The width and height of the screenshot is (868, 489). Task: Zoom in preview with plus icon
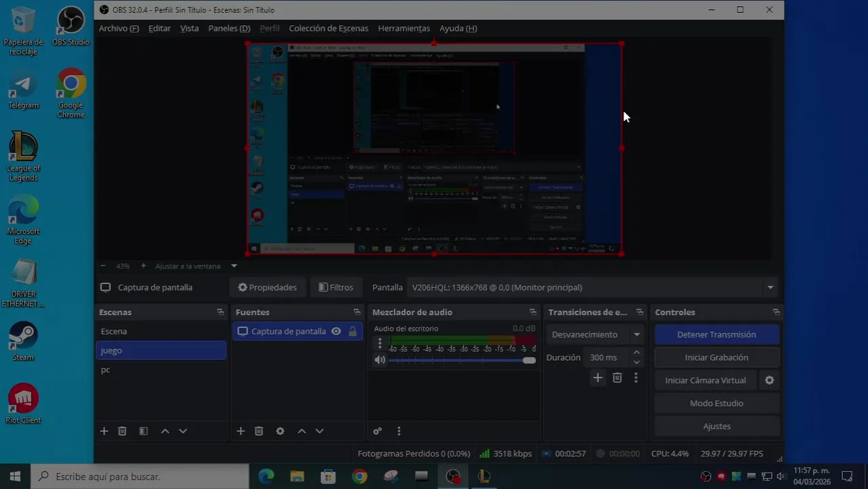point(143,266)
